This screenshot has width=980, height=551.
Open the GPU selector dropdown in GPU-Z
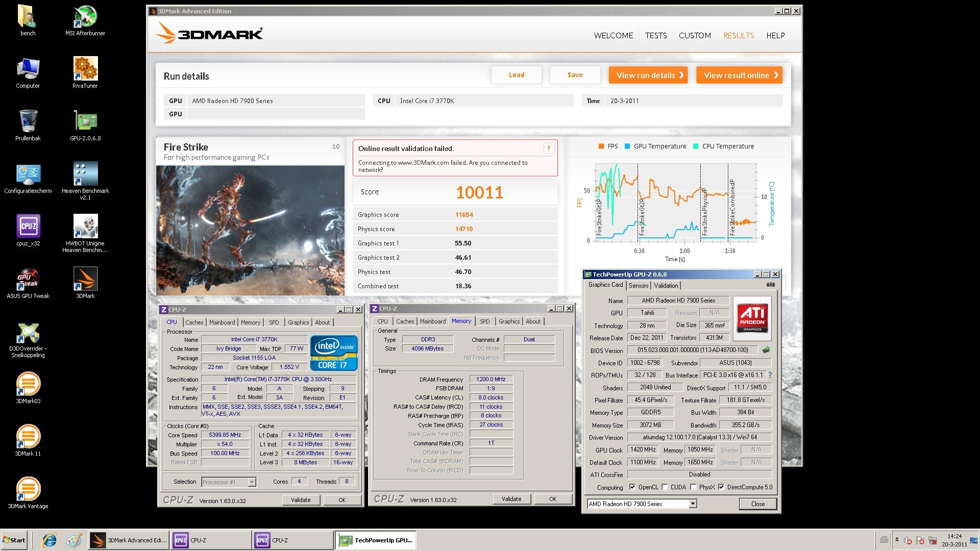coord(693,504)
